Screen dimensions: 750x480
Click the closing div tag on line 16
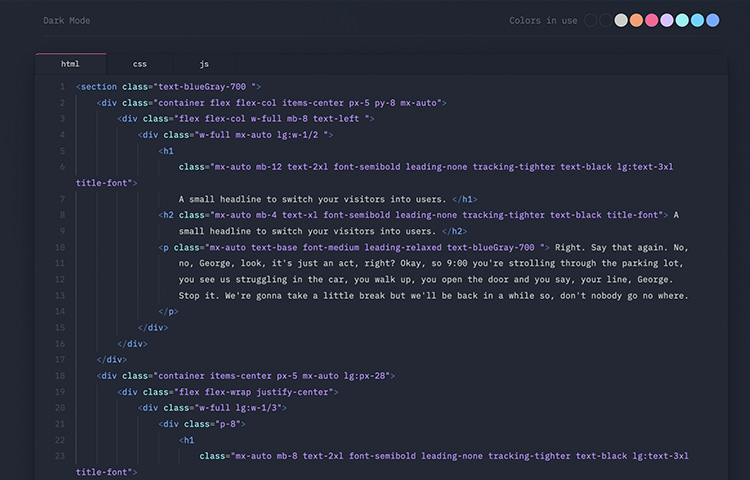click(x=132, y=344)
